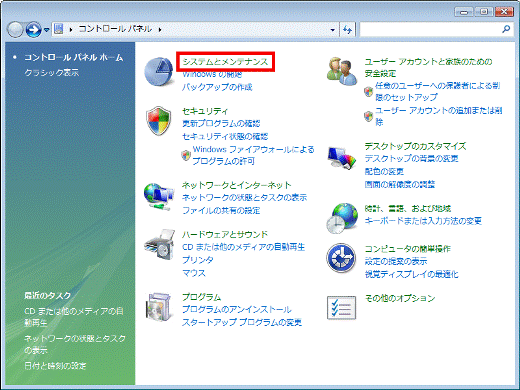Open コンピュータの簡単操作 heading
This screenshot has width=520, height=390.
[x=407, y=249]
